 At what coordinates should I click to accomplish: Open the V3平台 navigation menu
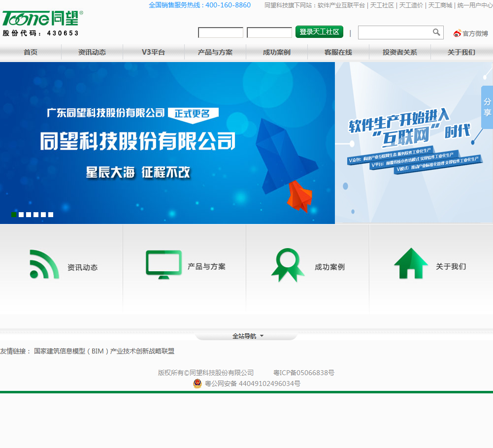(x=154, y=52)
